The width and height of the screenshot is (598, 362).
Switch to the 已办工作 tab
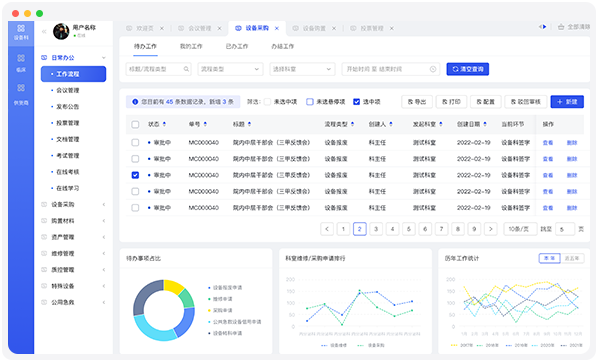236,46
